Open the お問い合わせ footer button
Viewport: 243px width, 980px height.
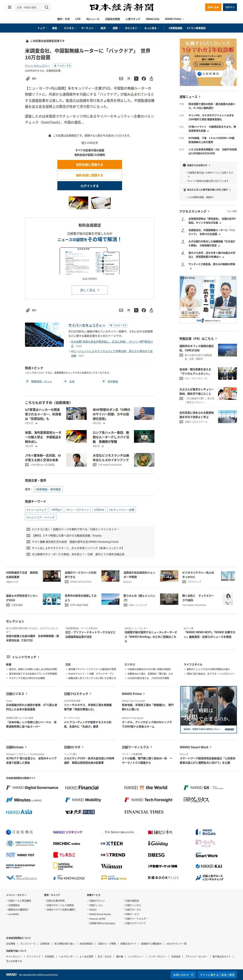[x=184, y=975]
